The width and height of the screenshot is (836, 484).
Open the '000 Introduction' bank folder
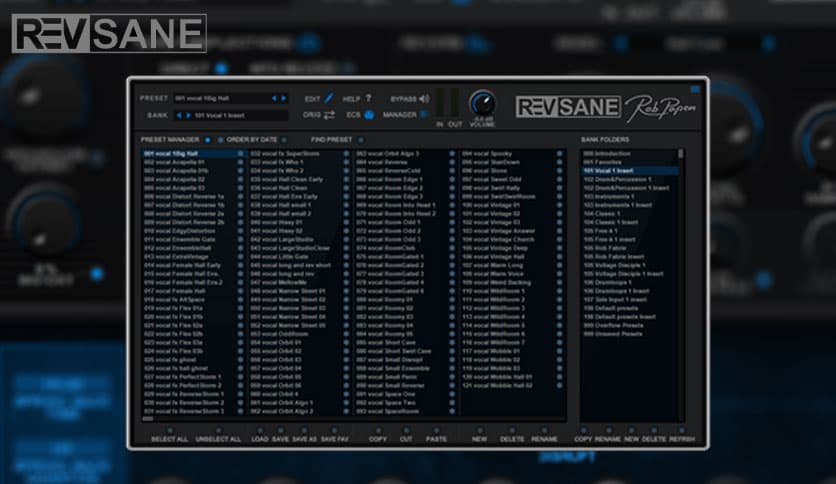tap(629, 154)
